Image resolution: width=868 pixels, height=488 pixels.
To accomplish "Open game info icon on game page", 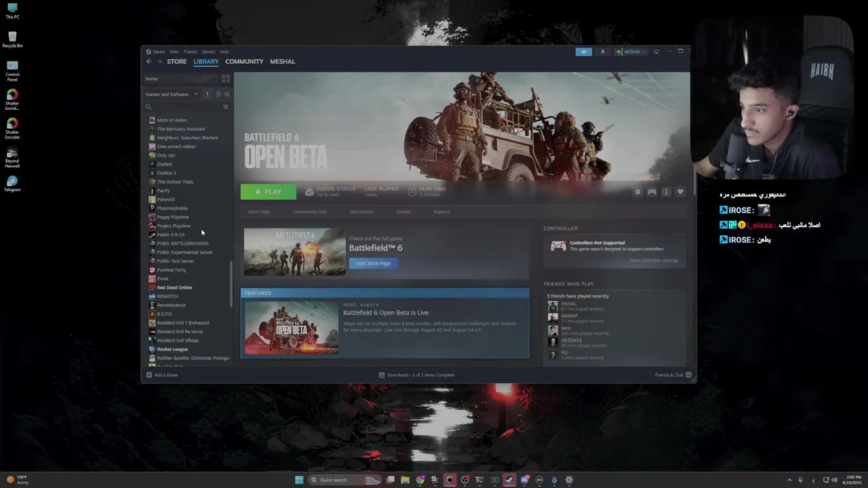I will point(666,192).
